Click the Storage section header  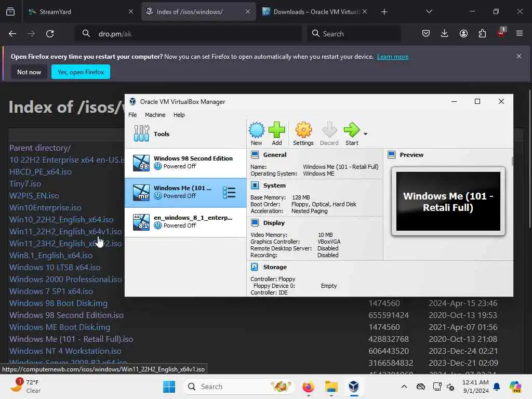pyautogui.click(x=275, y=267)
